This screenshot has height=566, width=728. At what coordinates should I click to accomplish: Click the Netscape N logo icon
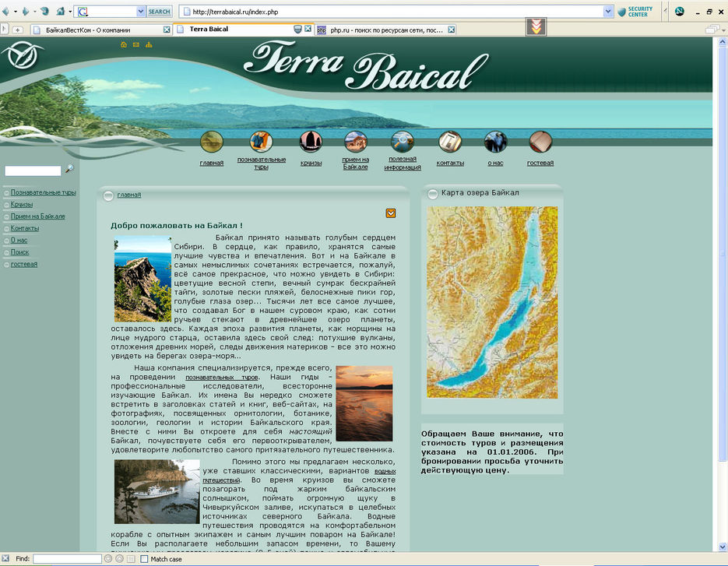point(679,12)
